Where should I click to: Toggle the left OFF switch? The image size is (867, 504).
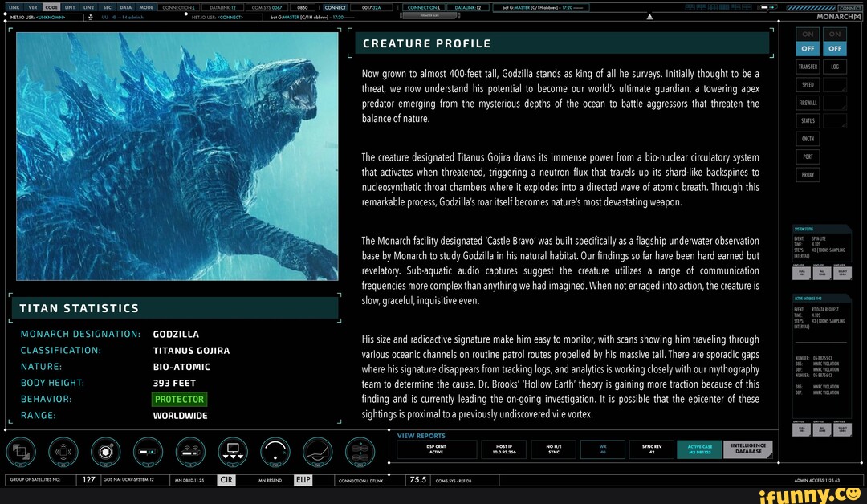[808, 49]
